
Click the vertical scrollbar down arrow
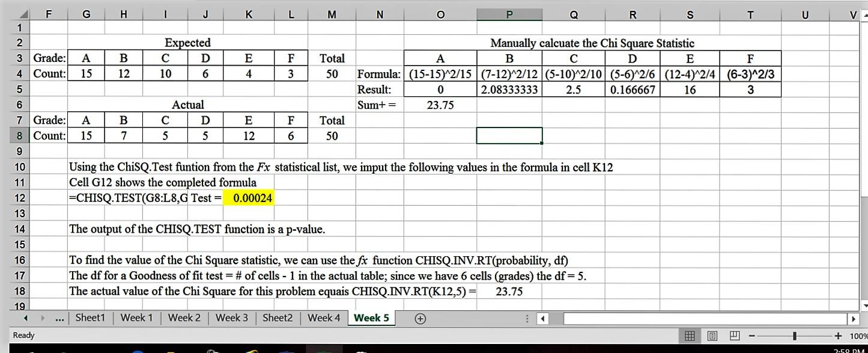[x=864, y=305]
